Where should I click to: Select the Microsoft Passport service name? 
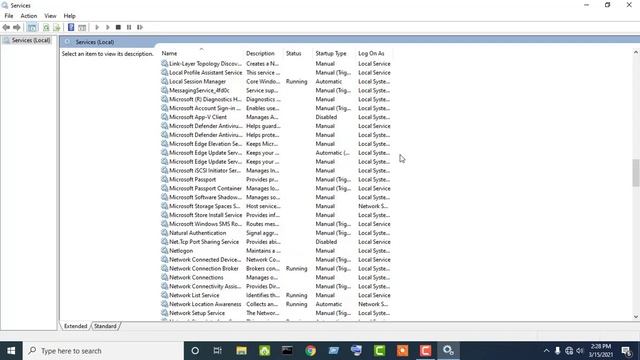point(192,180)
